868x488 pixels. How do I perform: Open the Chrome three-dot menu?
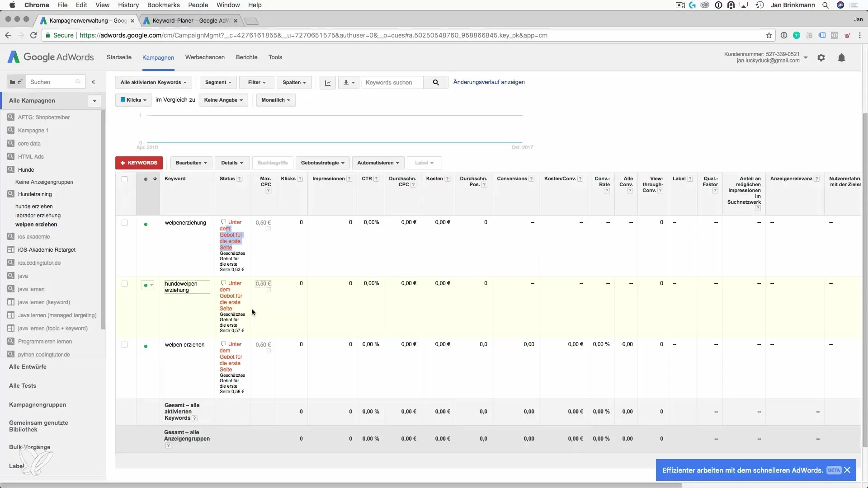click(x=860, y=35)
